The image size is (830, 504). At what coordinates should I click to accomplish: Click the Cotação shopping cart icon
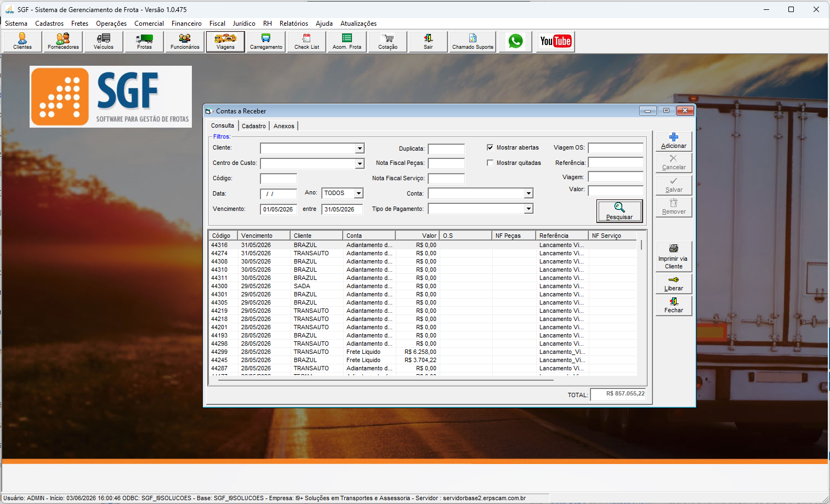tap(388, 41)
